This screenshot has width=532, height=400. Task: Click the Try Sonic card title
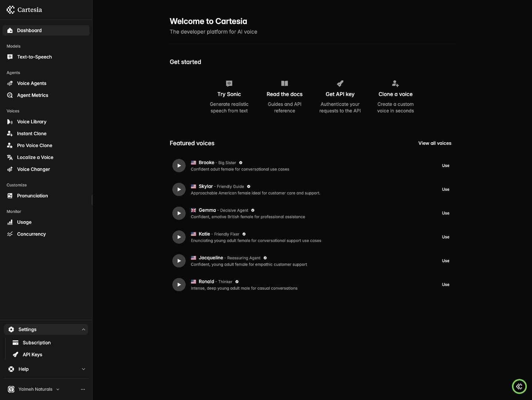tap(229, 94)
